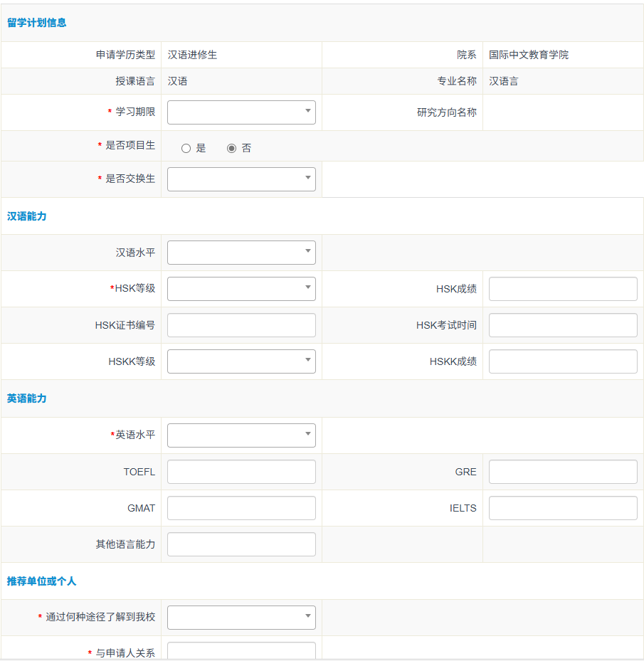Click the 留学计划信息 section header
644x661 pixels.
[37, 23]
